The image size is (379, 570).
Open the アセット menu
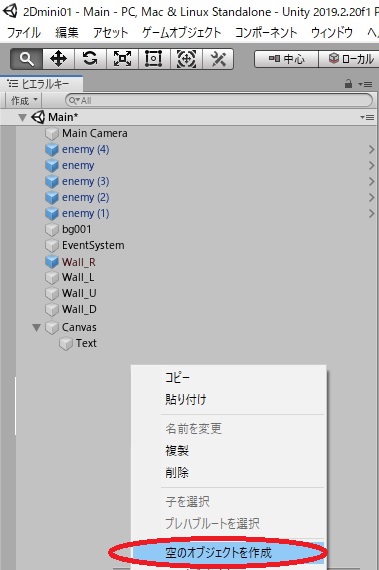pos(110,33)
